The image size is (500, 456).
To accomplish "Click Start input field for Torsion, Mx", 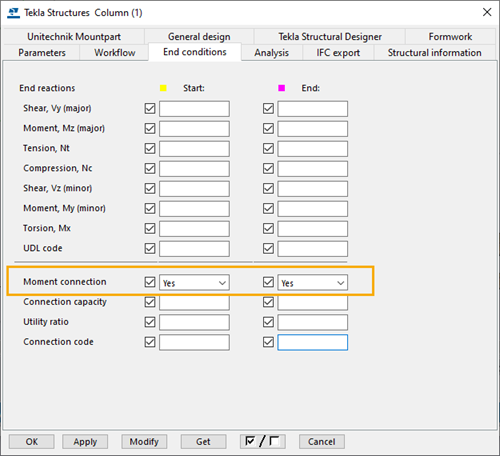I will coord(194,229).
